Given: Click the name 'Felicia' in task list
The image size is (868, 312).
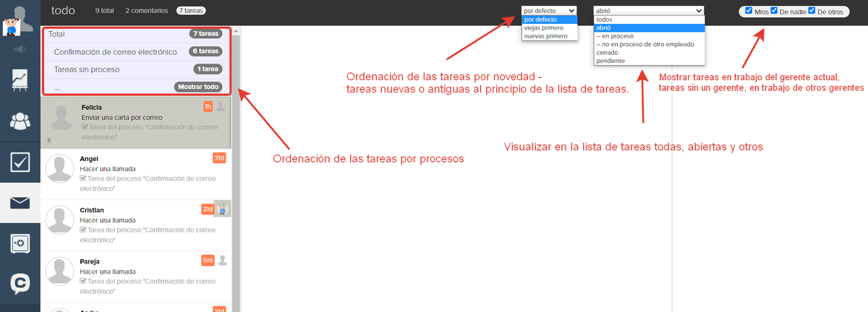Looking at the screenshot, I should [92, 107].
